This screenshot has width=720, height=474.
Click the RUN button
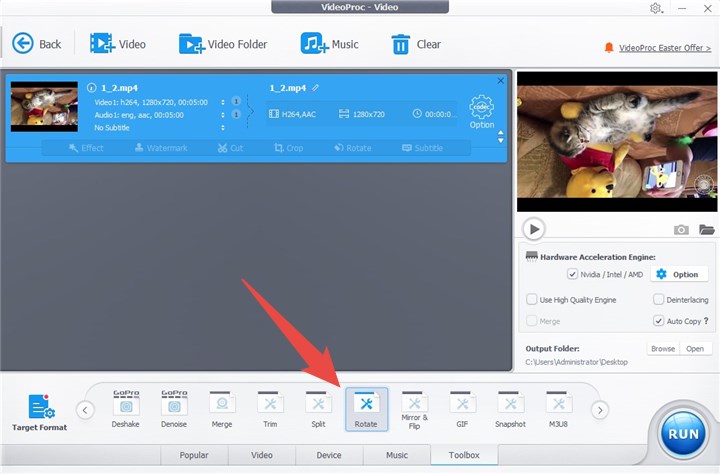[683, 434]
